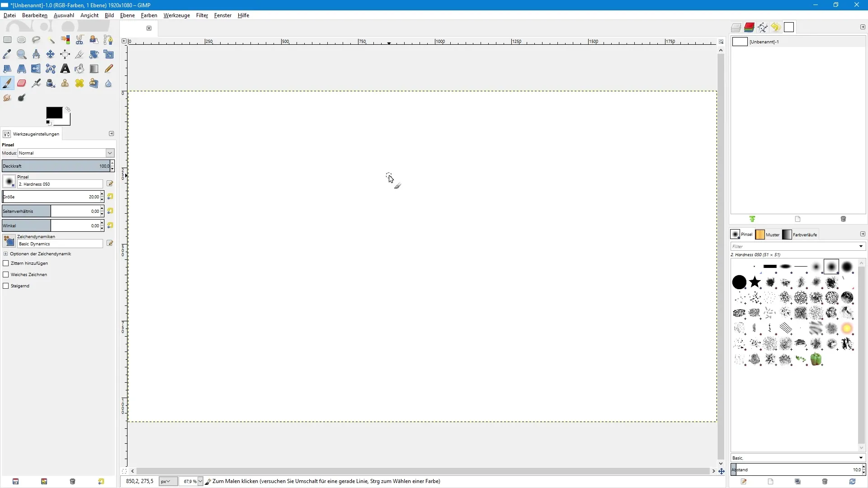Swap foreground and background colors
This screenshot has height=488, width=868.
[68, 109]
